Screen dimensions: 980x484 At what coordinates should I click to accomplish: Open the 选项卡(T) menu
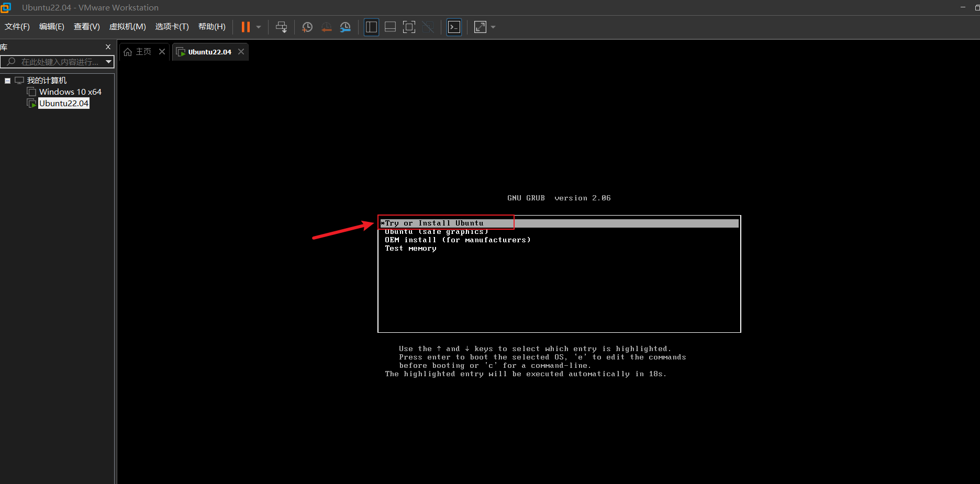pyautogui.click(x=172, y=27)
